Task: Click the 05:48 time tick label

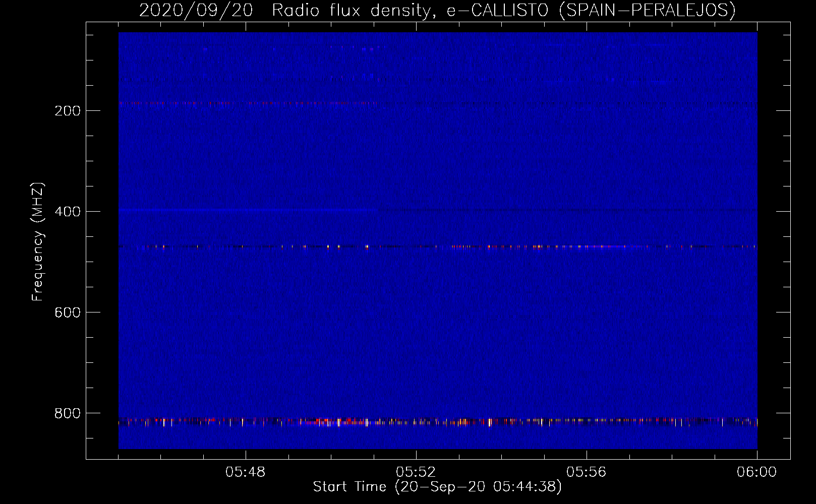Action: [x=246, y=472]
